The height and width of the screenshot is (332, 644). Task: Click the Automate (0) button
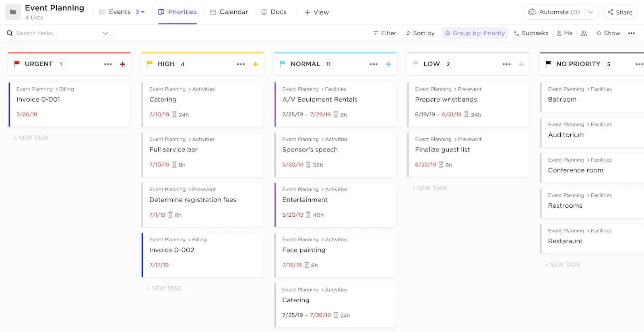(554, 12)
